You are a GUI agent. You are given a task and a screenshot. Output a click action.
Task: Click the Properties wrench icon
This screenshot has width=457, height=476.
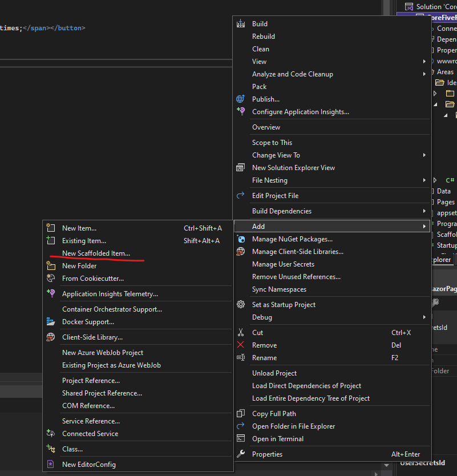(241, 454)
